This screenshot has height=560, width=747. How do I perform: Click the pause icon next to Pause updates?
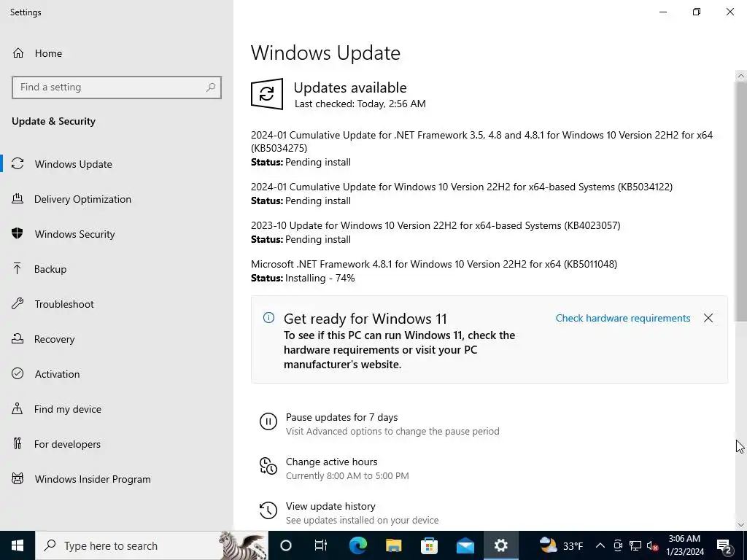268,421
